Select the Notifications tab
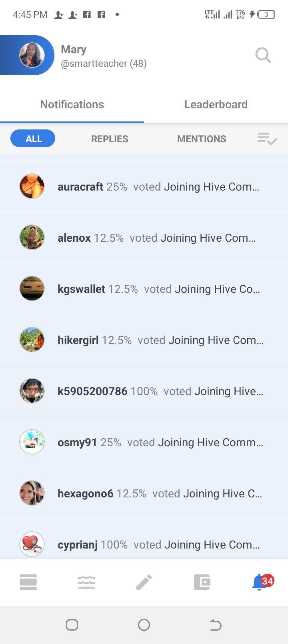Viewport: 288px width, 644px height. (x=72, y=105)
